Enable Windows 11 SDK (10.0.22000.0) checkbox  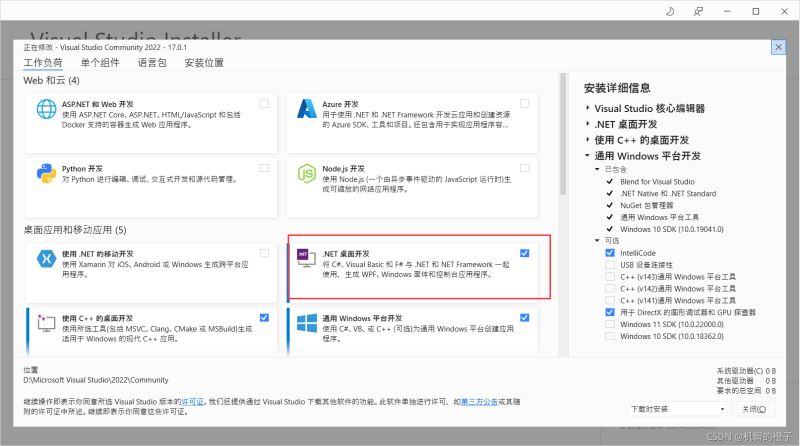click(x=610, y=324)
